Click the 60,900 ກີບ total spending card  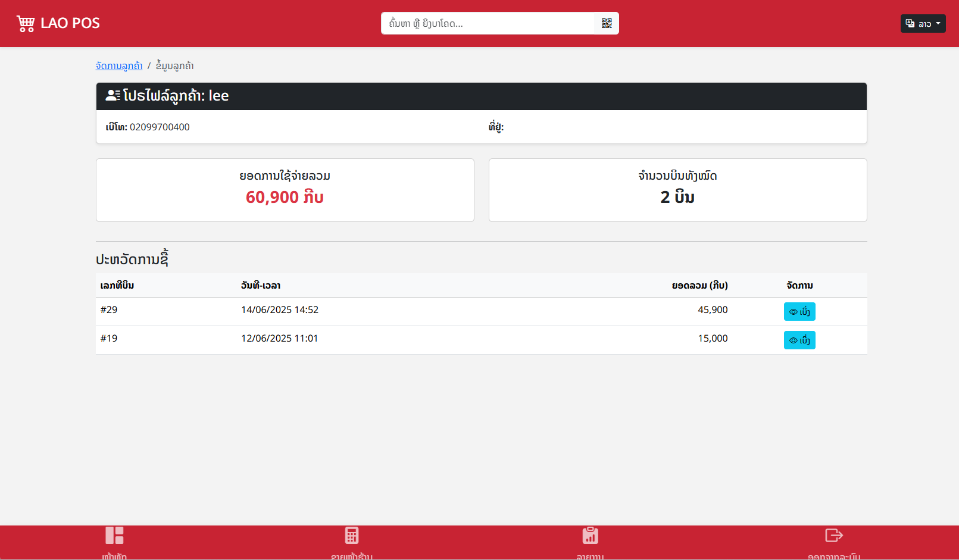285,190
